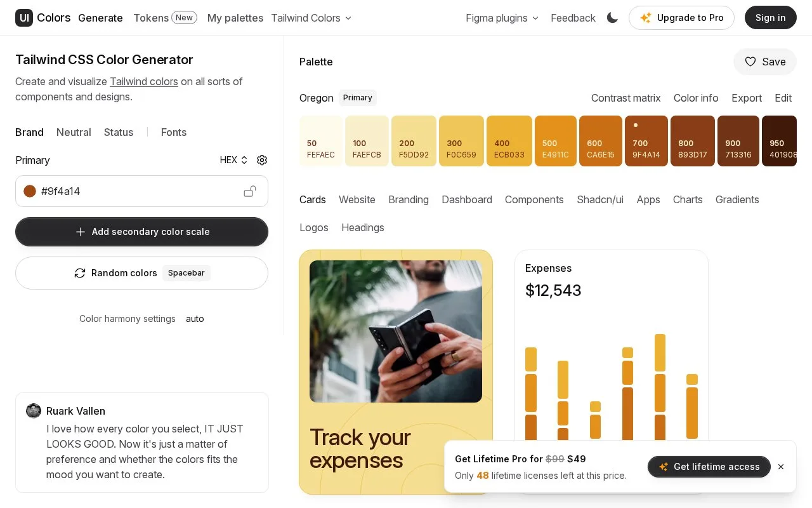Open the Components preview tab
812x508 pixels.
(534, 199)
